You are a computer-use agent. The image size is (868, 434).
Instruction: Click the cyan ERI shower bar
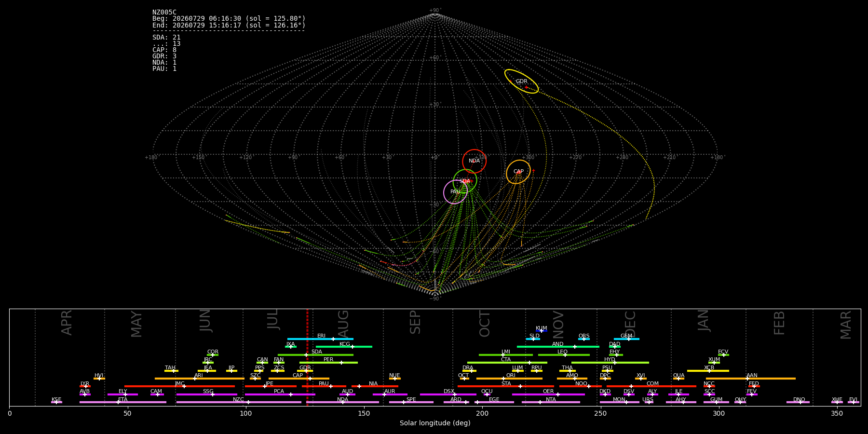click(x=320, y=339)
